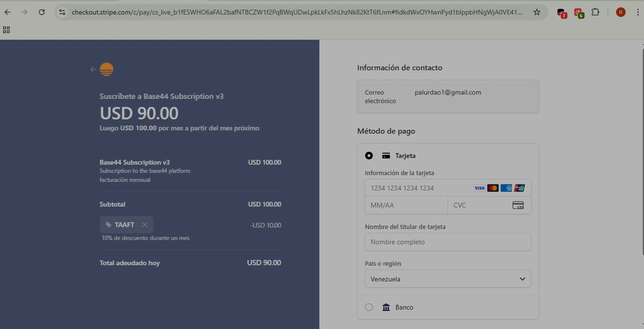Viewport: 644px width, 329px height.
Task: Click the orange Base44 logo
Action: [x=106, y=69]
